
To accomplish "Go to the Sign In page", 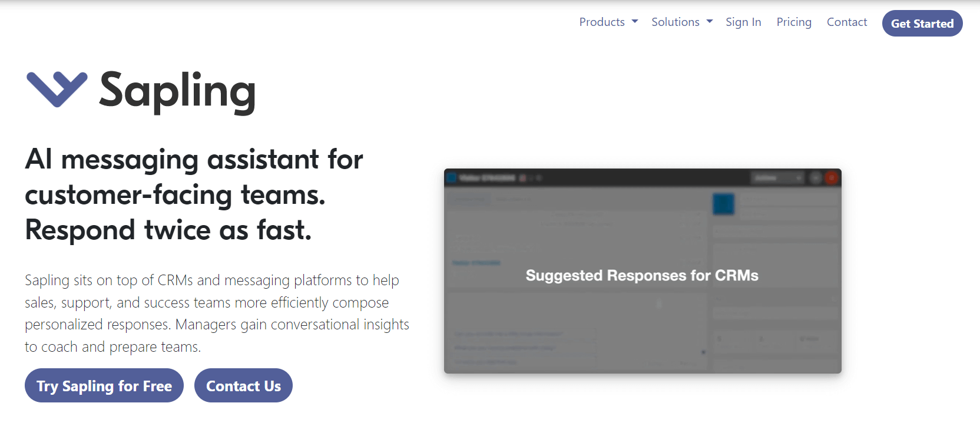I will point(743,22).
